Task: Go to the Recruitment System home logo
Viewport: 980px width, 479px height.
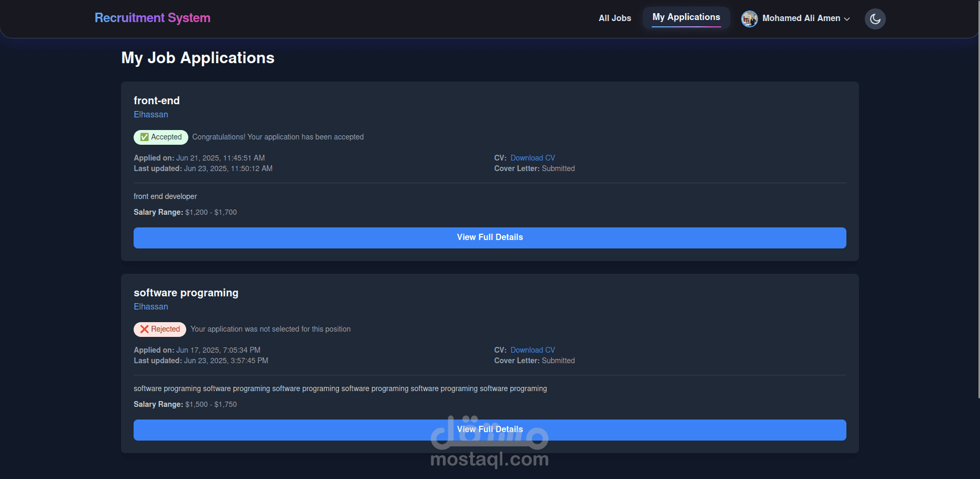Action: tap(153, 18)
